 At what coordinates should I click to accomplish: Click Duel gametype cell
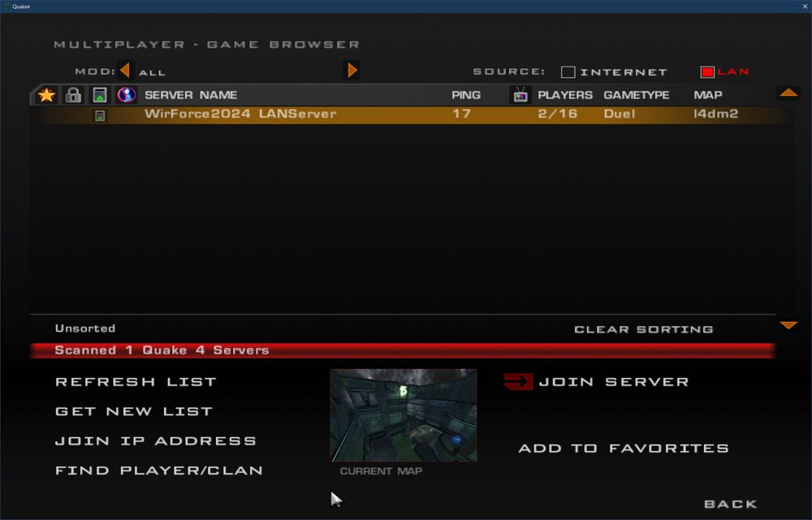click(620, 114)
